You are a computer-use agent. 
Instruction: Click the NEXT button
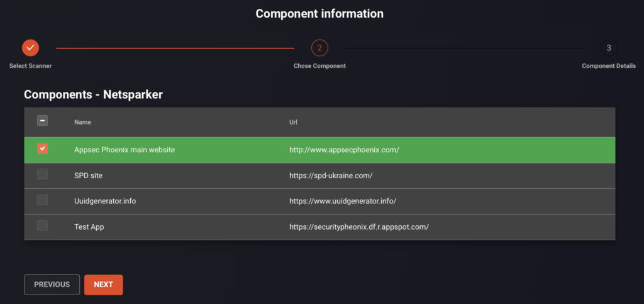click(x=104, y=284)
